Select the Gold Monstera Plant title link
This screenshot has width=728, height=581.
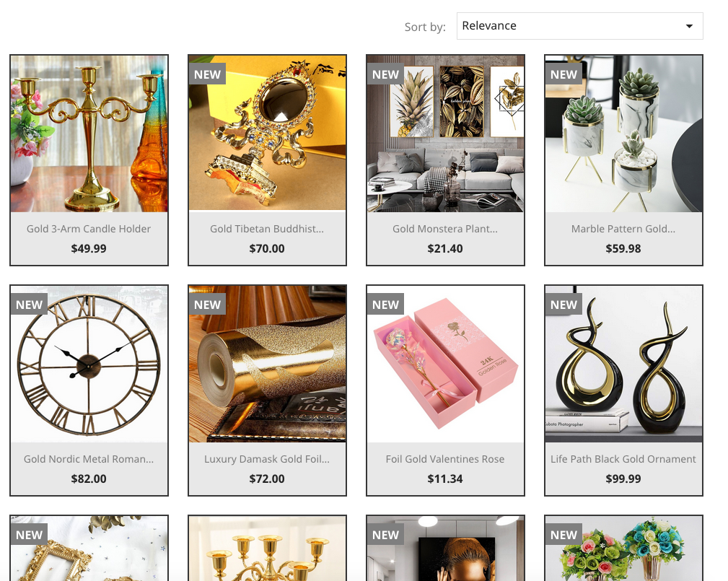(444, 229)
